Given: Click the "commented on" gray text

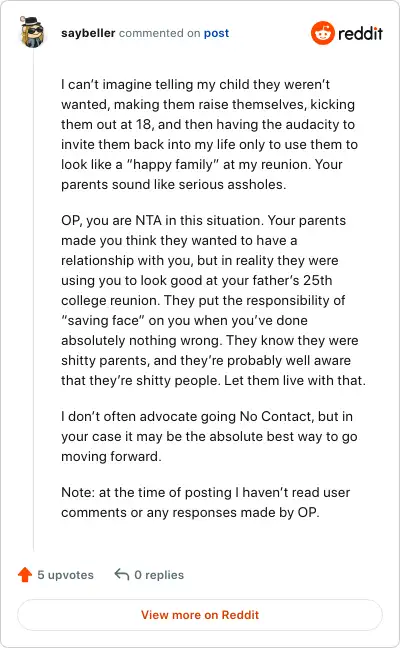Looking at the screenshot, I should (x=160, y=33).
